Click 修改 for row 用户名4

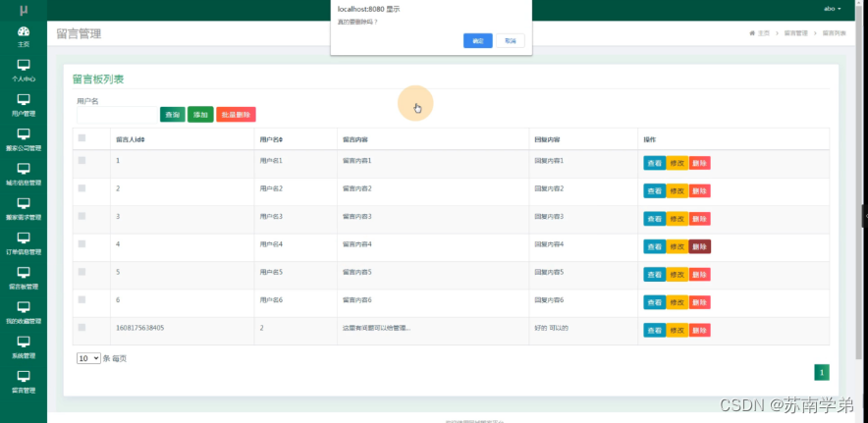click(678, 246)
